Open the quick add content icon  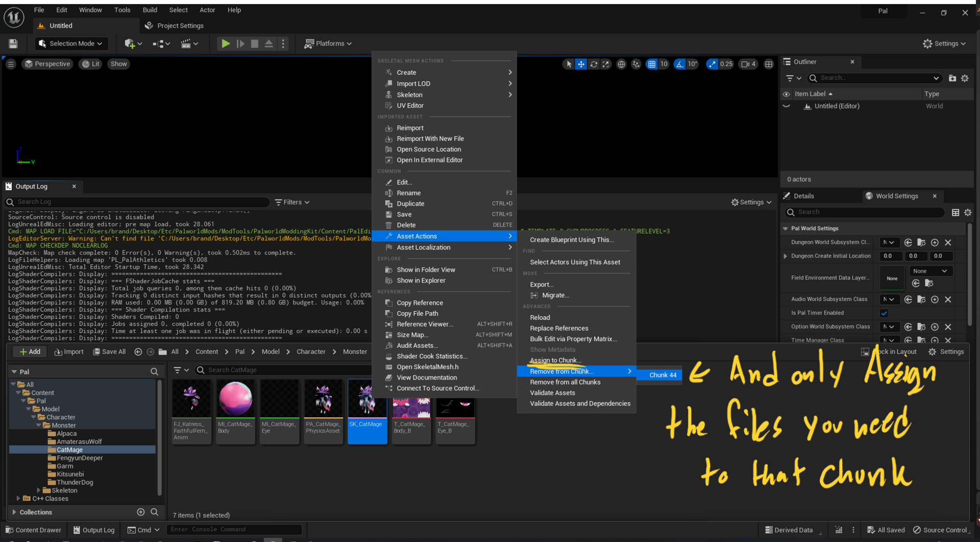(132, 43)
